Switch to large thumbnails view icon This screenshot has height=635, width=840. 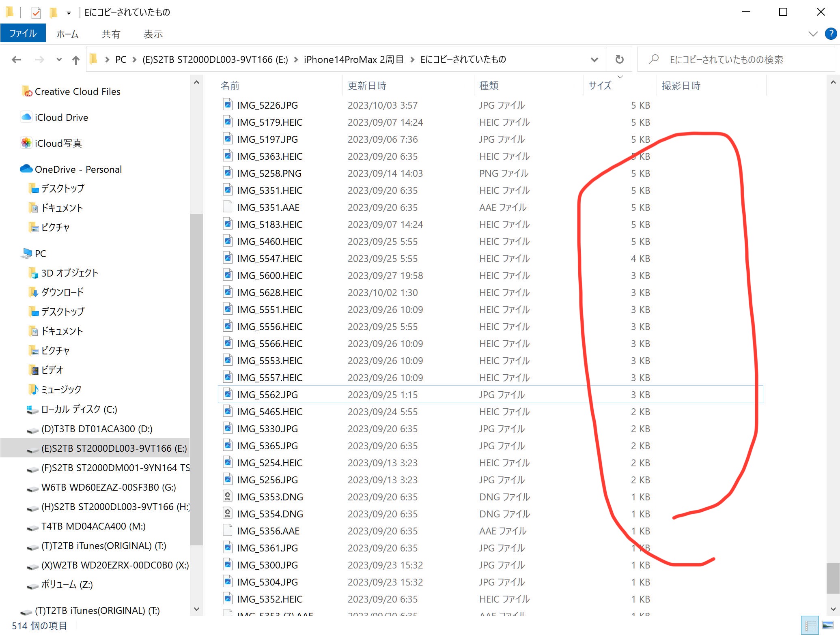pos(828,626)
